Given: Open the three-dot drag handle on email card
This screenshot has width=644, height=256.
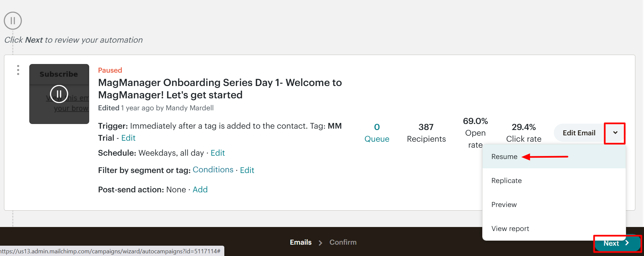Looking at the screenshot, I should pyautogui.click(x=18, y=70).
